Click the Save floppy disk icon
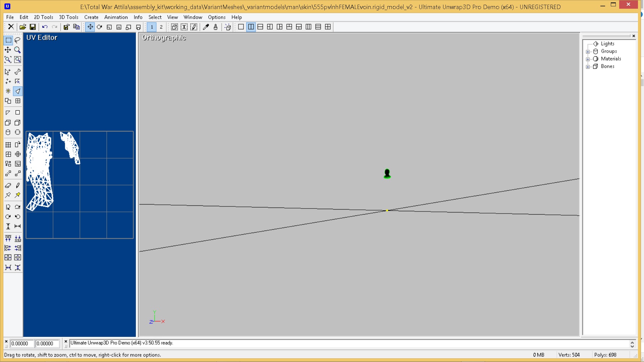The width and height of the screenshot is (644, 362). click(x=33, y=27)
